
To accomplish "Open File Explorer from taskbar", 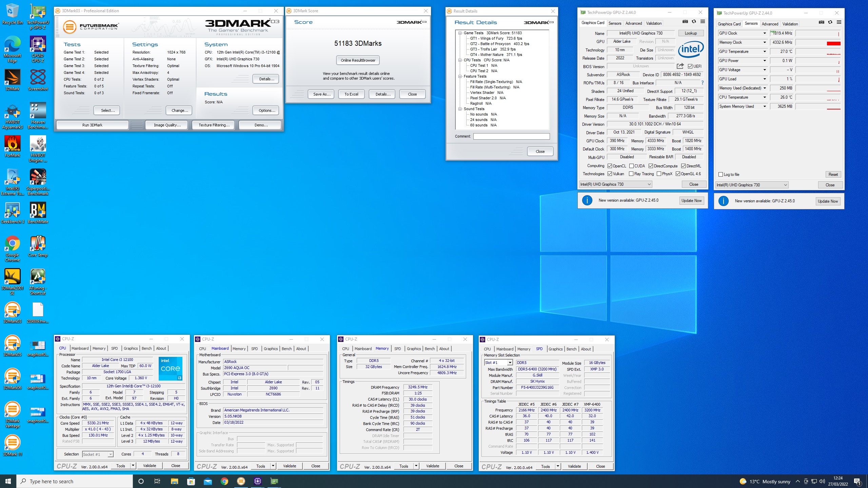I will pos(174,481).
